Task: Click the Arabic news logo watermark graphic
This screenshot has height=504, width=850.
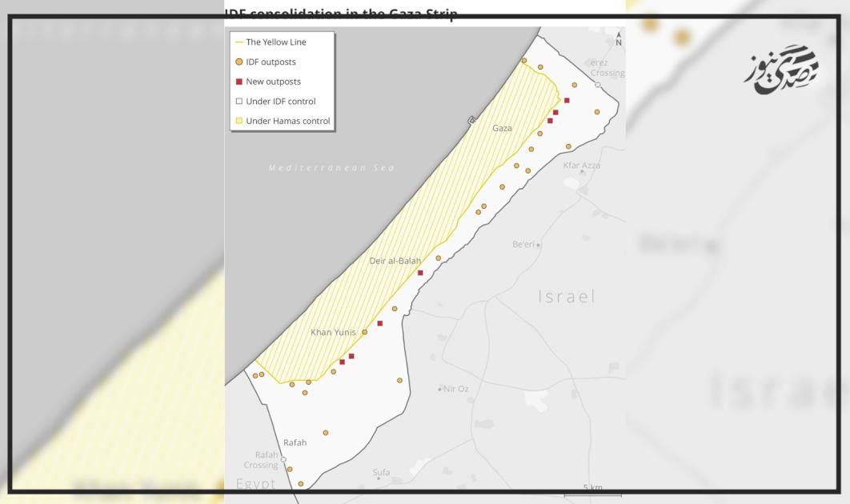Action: [781, 70]
